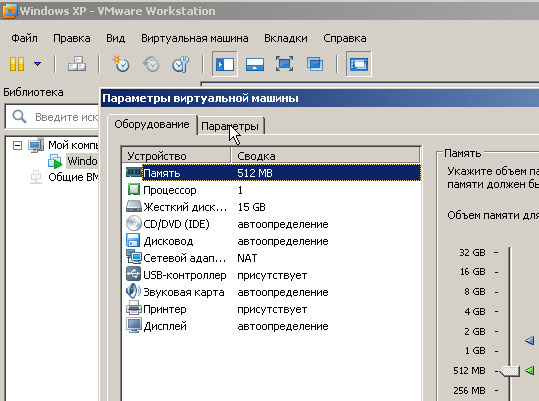This screenshot has height=401, width=539.
Task: Open the Snapshot Manager wrench-clock icon
Action: 181,64
